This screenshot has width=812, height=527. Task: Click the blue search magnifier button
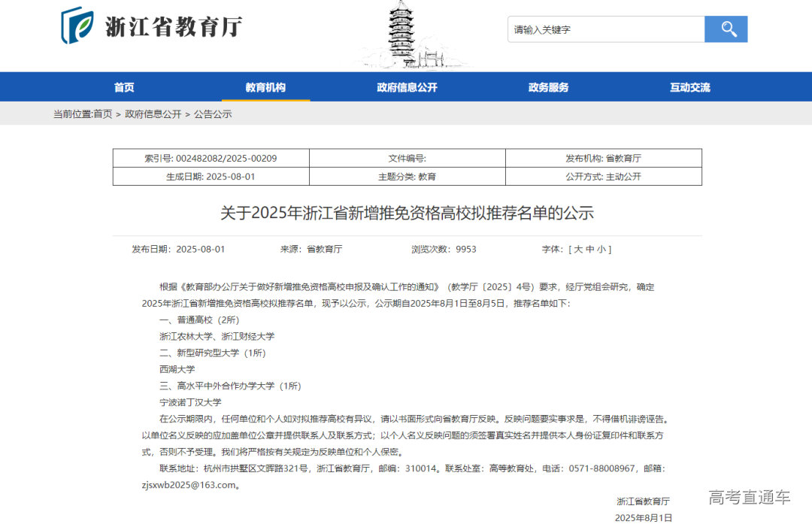coord(726,29)
